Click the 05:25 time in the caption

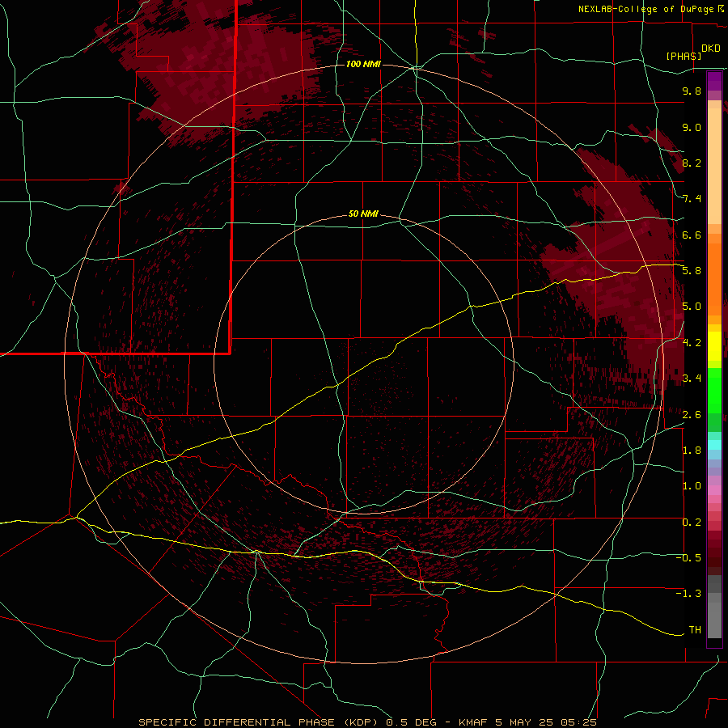tap(578, 722)
